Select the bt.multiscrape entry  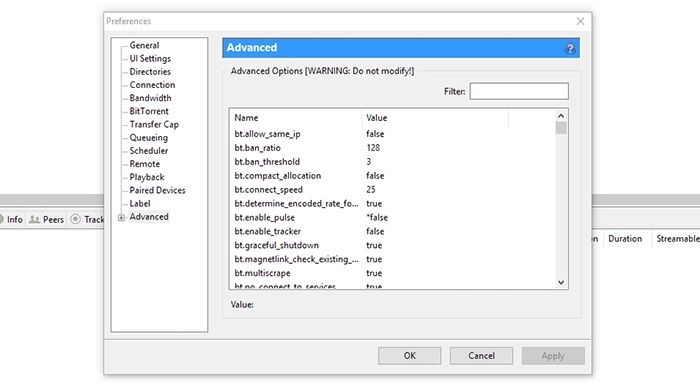262,273
